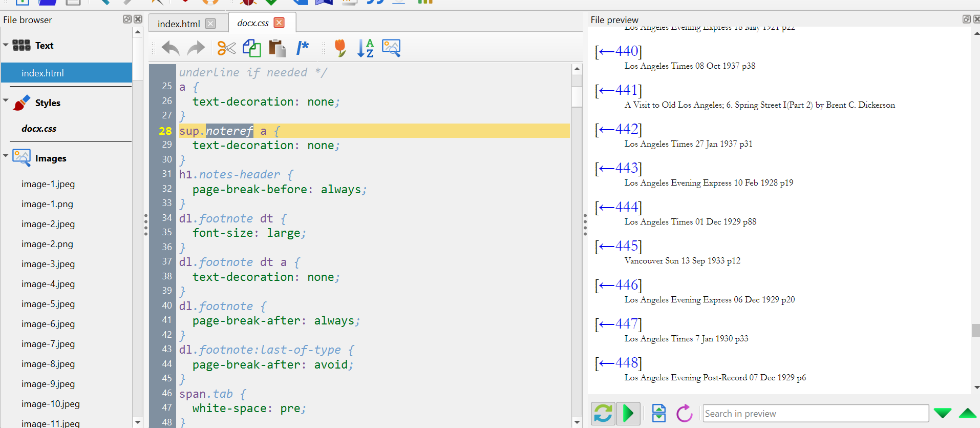Collapse the Text section in File browser

tap(6, 45)
